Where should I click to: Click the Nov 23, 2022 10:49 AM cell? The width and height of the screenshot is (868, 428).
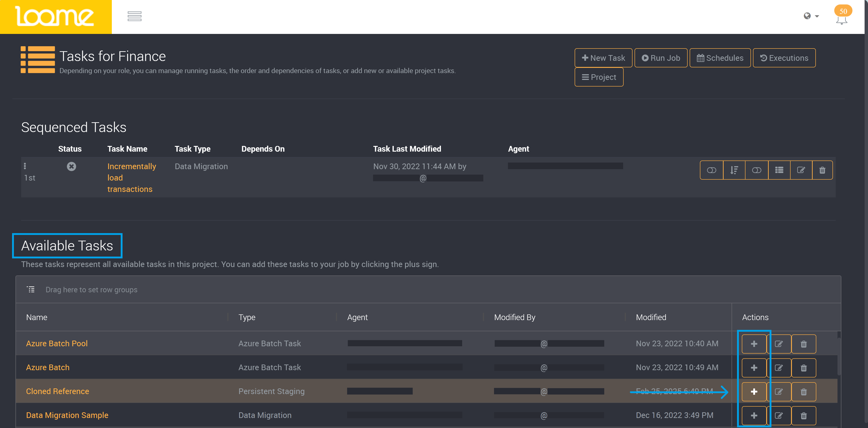(x=677, y=367)
